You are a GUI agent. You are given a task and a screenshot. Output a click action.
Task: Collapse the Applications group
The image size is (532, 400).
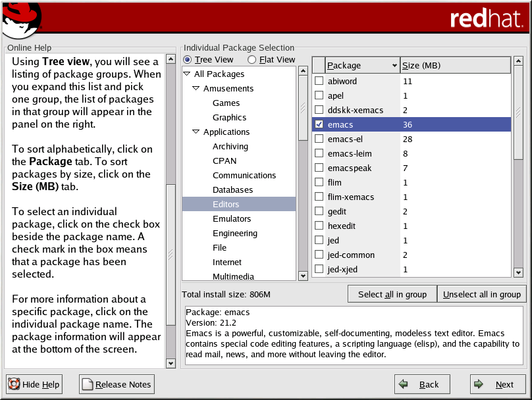tap(197, 132)
